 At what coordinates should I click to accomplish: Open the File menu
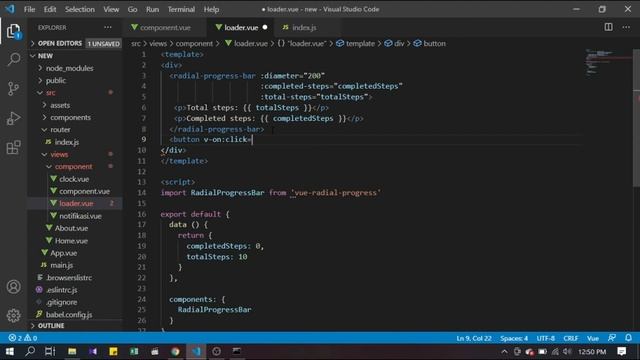click(x=29, y=9)
